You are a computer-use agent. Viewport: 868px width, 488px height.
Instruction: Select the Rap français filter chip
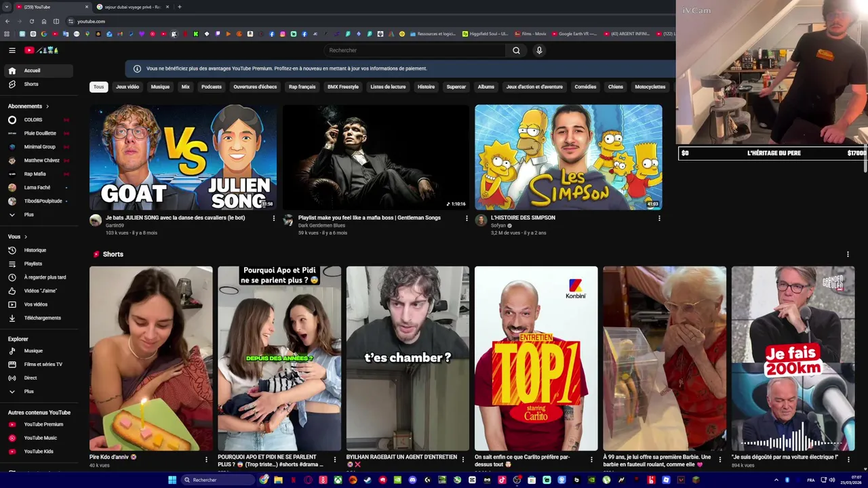[x=302, y=87]
